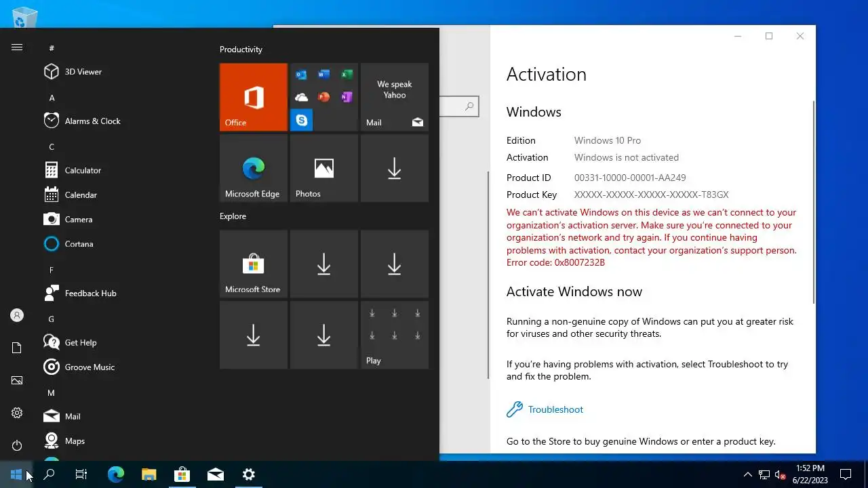Open the Play folder tile
868x488 pixels.
(x=395, y=335)
